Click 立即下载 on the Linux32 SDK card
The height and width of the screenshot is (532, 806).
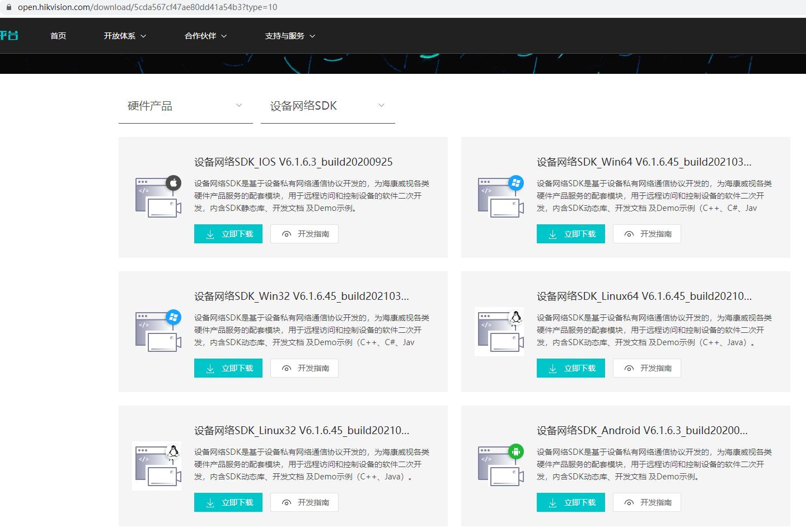[x=228, y=502]
